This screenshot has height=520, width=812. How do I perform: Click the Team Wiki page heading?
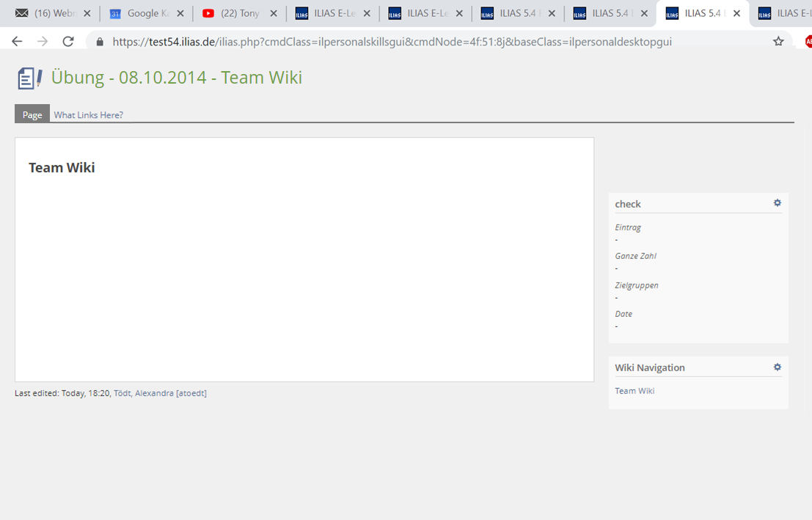62,168
